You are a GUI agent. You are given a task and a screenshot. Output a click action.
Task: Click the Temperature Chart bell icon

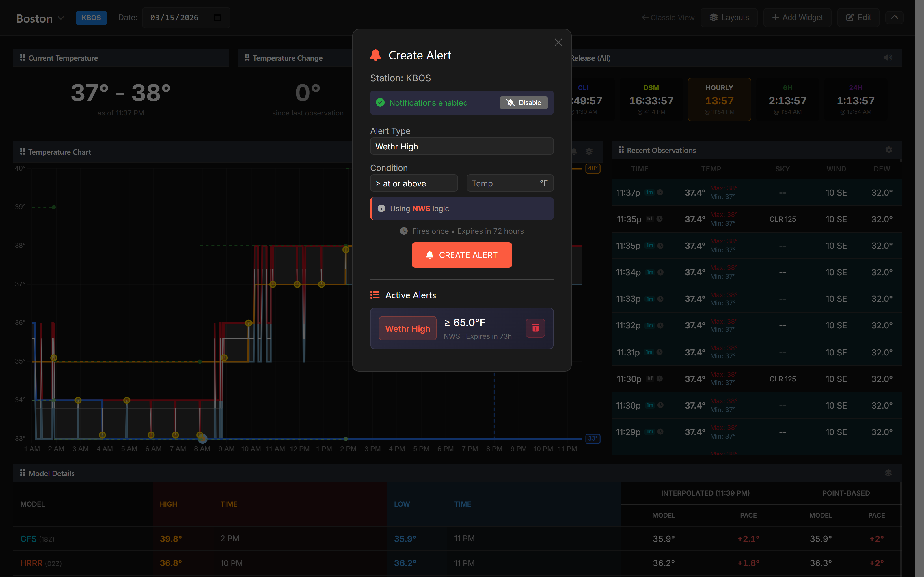pos(574,151)
